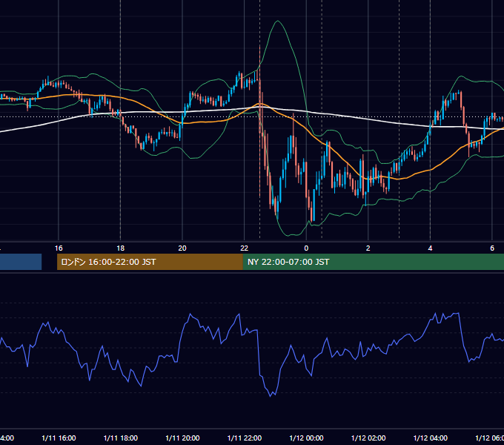Click the 1/11 22:00 time label
The width and height of the screenshot is (504, 445).
[x=245, y=438]
